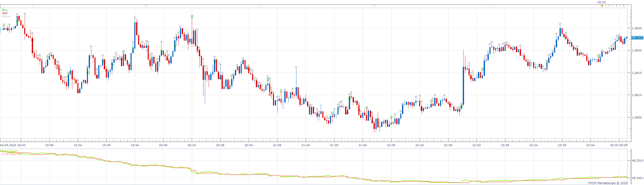The width and height of the screenshot is (644, 185).
Task: Click the 48.245 equity axis label
Action: (x=638, y=178)
